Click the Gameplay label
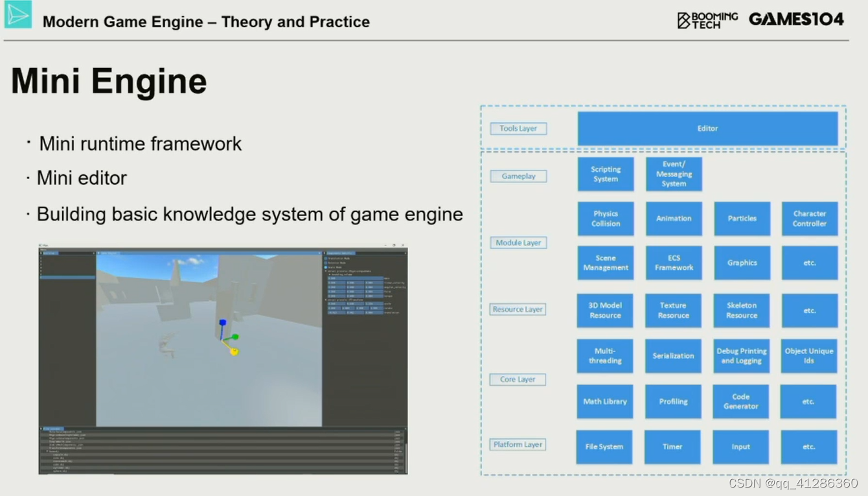Screen dimensions: 868x496 pos(518,176)
